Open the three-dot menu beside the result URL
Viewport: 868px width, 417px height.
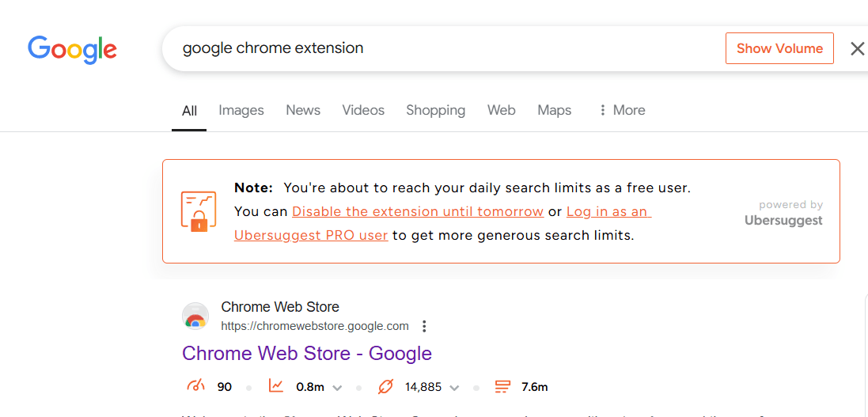(x=424, y=326)
